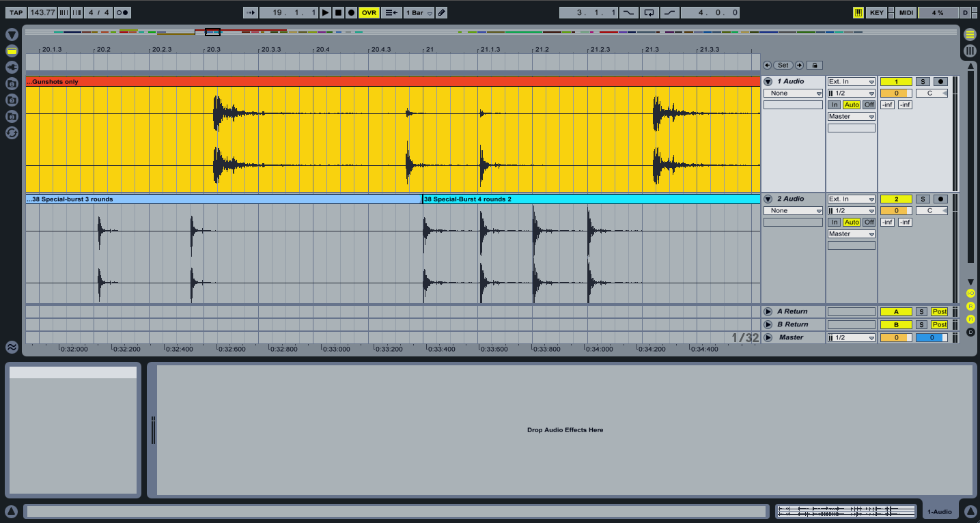This screenshot has width=980, height=523.
Task: Open the Live Devices browser icon
Action: 12,51
